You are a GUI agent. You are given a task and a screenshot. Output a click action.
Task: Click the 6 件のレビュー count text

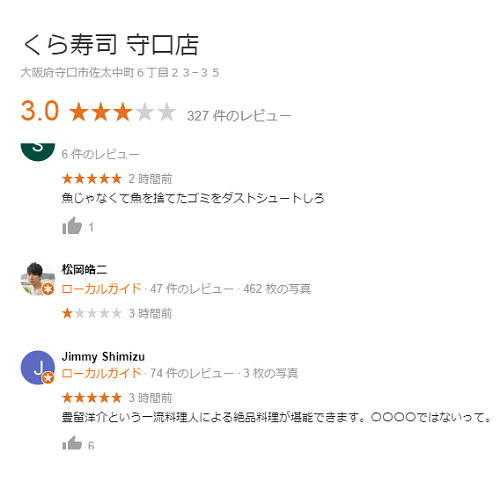pos(100,154)
